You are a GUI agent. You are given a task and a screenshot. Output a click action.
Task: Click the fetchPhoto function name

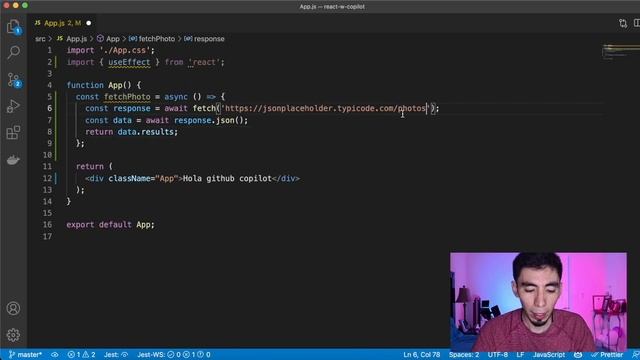coord(127,97)
